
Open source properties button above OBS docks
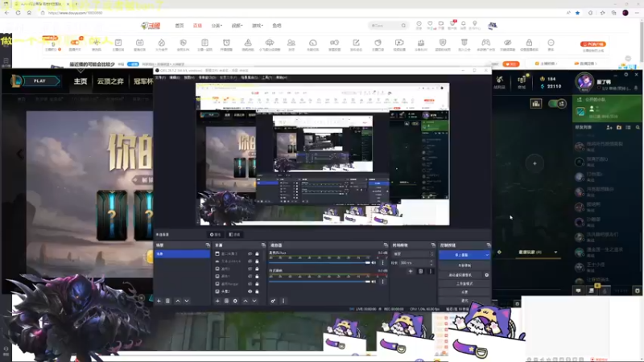pyautogui.click(x=215, y=235)
